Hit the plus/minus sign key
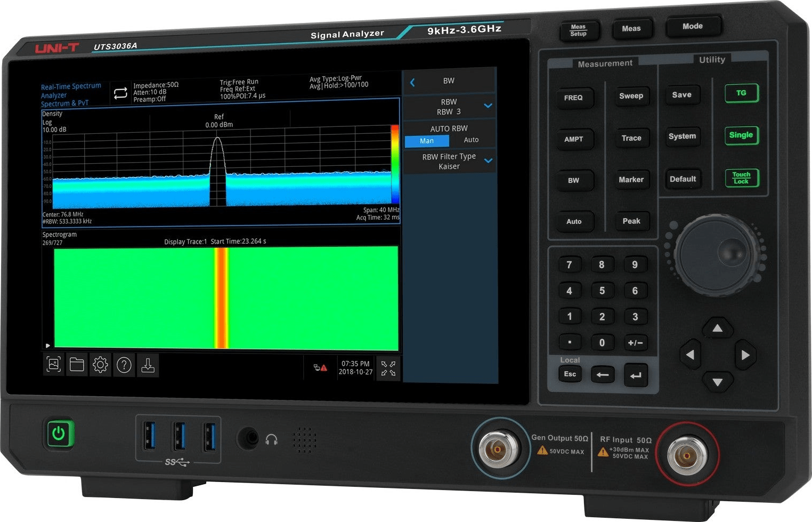Viewport: 812px width, 522px height. pos(635,343)
